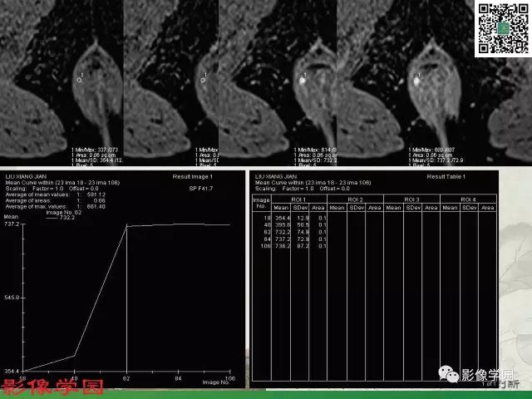The image size is (532, 399).
Task: Select the ROI 3 column header in the table
Action: tap(411, 199)
